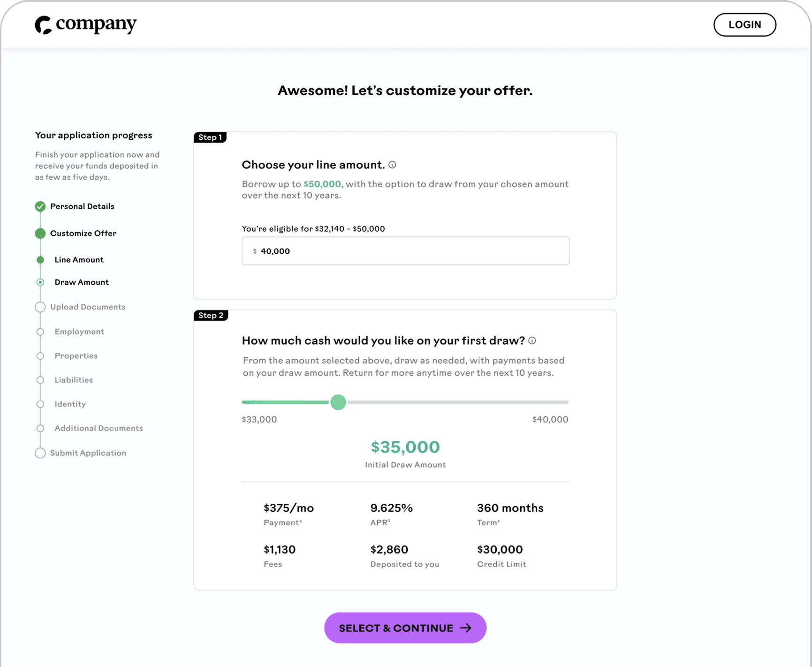This screenshot has width=812, height=667.
Task: Click the Upload Documents step circle
Action: click(40, 307)
